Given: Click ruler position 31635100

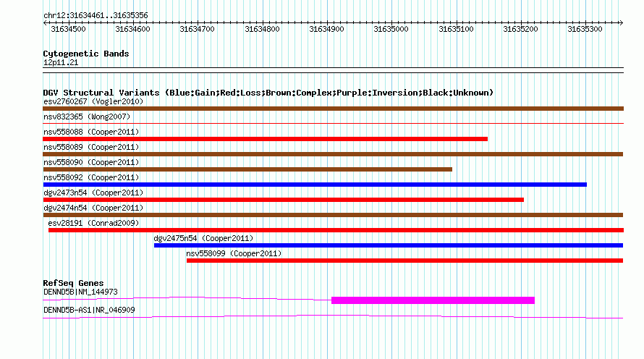Looking at the screenshot, I should [x=456, y=29].
